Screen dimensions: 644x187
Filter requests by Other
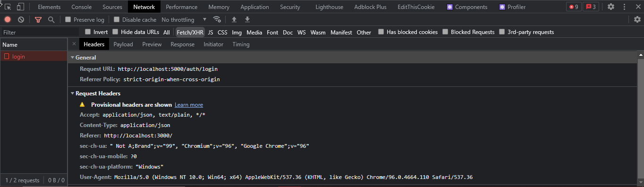point(364,32)
